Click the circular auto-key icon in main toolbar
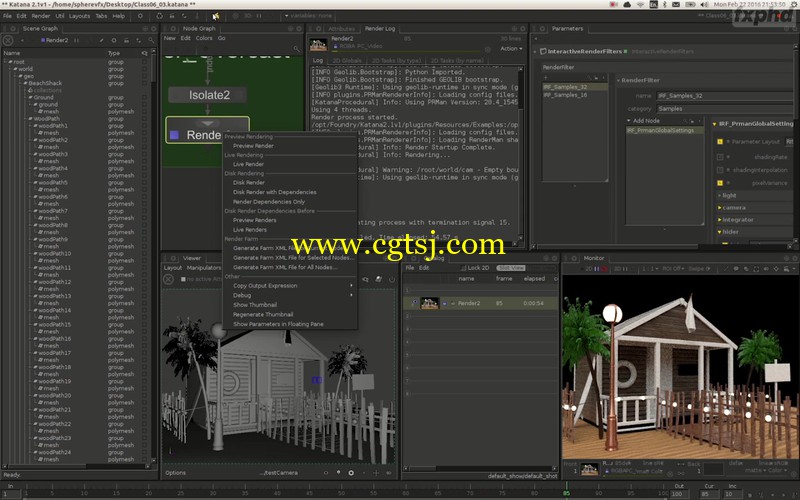The height and width of the screenshot is (500, 800). click(140, 16)
